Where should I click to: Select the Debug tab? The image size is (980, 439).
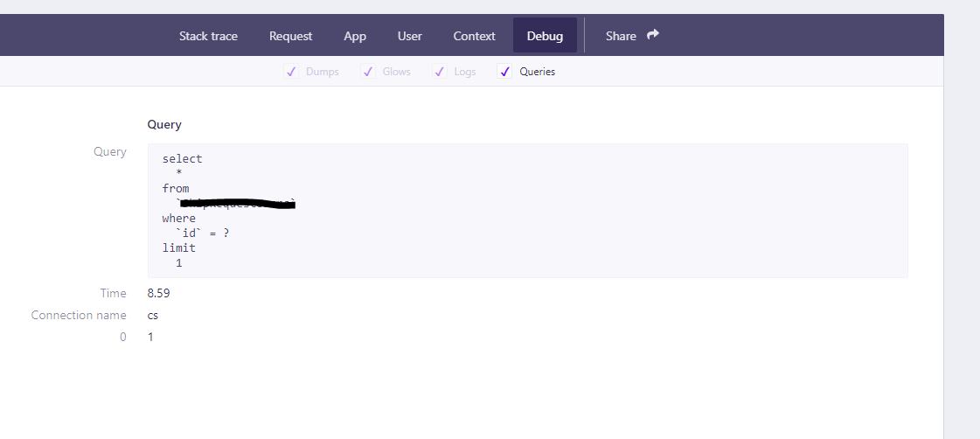tap(545, 36)
